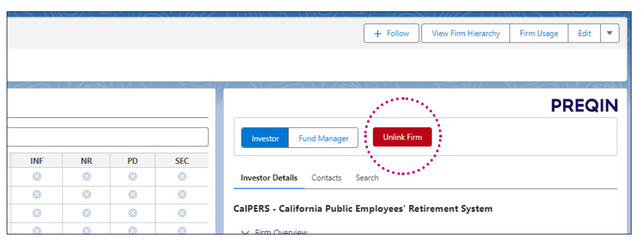
Task: Click the NR column header
Action: pos(86,161)
